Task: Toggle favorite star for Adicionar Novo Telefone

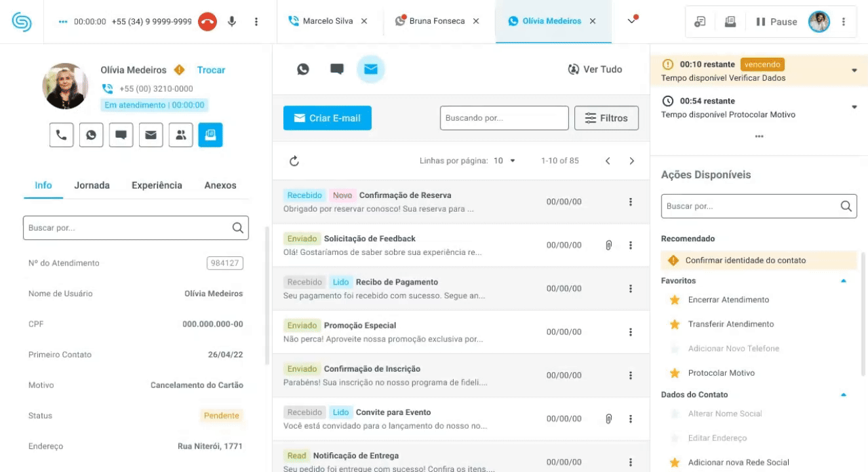Action: coord(674,349)
